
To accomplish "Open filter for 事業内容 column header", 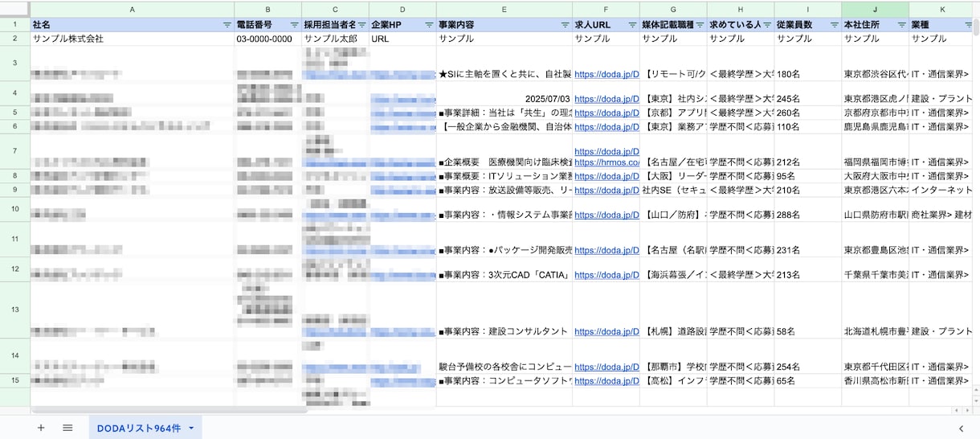I will coord(565,25).
